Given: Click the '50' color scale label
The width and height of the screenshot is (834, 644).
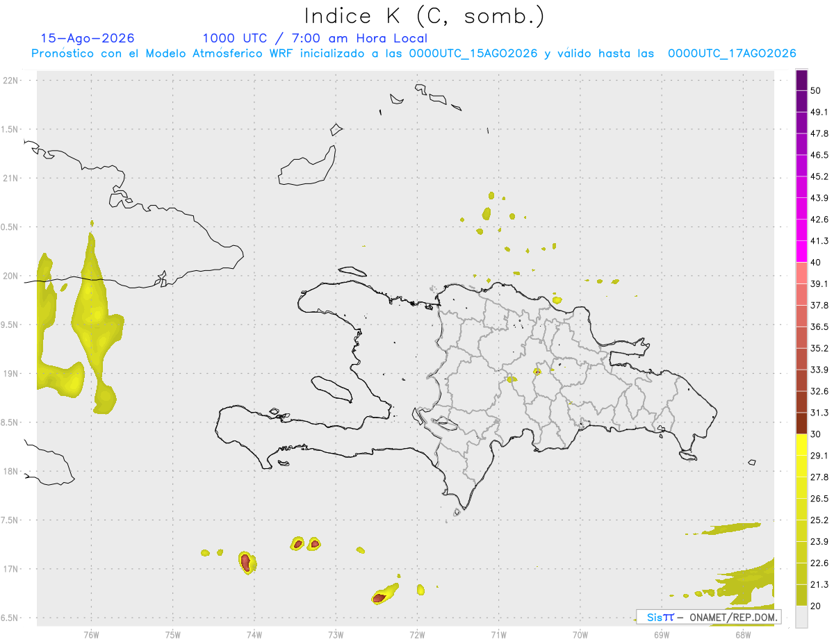Looking at the screenshot, I should (x=816, y=90).
